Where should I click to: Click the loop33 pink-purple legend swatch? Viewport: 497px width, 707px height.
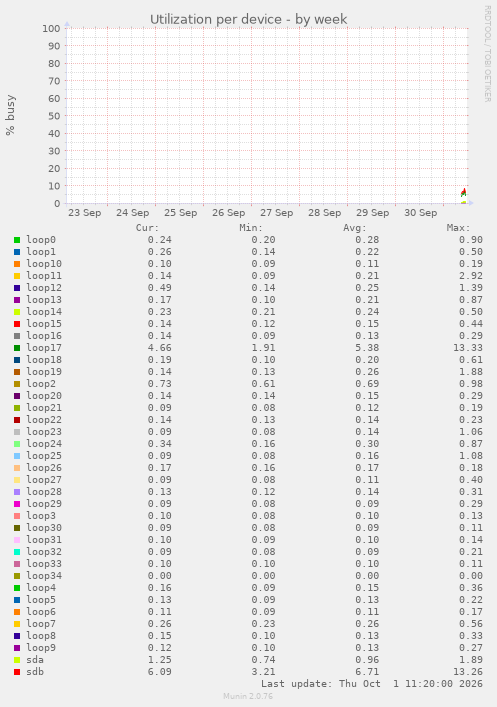coord(17,564)
